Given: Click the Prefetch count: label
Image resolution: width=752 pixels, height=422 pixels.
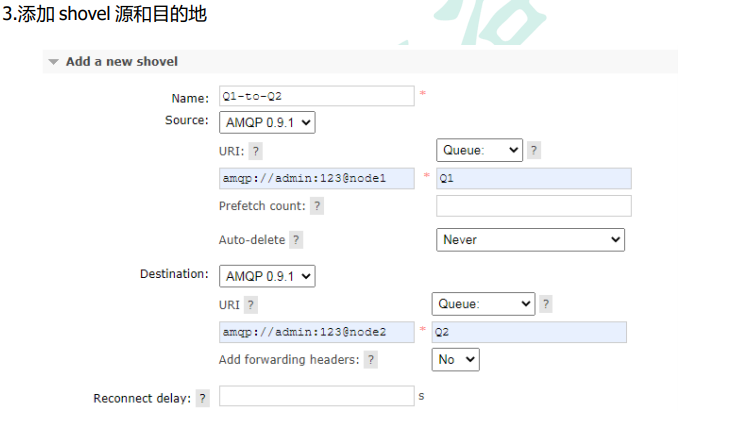Looking at the screenshot, I should [262, 206].
